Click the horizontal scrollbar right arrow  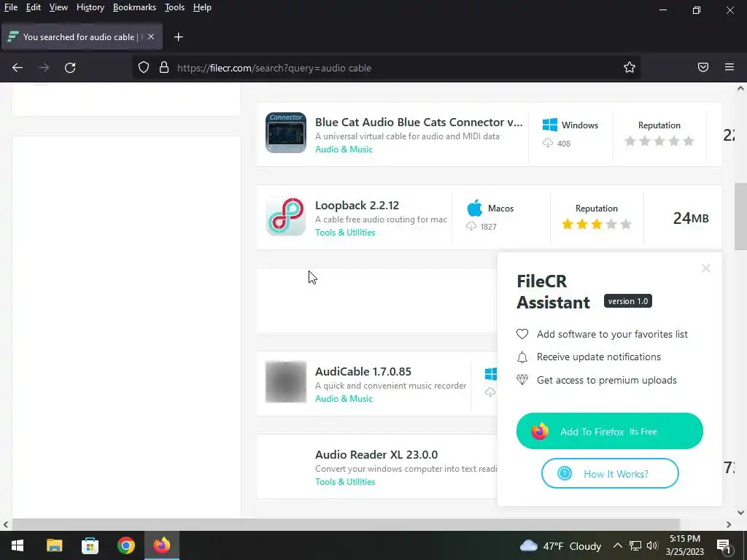point(729,524)
